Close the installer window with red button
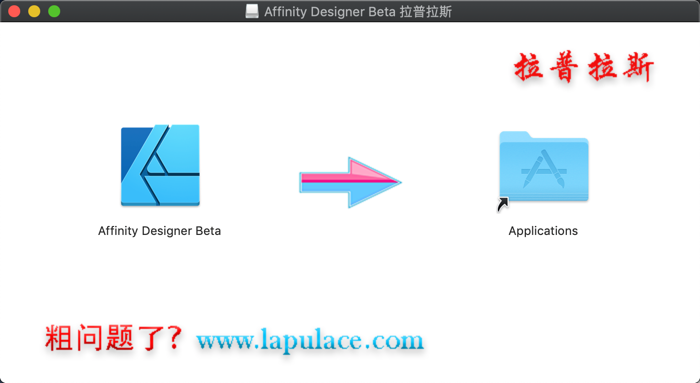700x383 pixels. point(14,11)
